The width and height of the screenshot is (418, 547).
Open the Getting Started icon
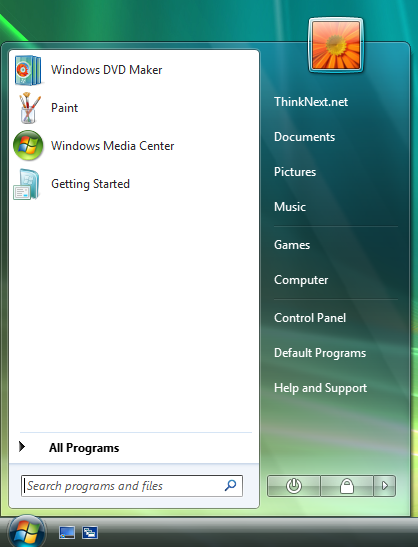(26, 184)
